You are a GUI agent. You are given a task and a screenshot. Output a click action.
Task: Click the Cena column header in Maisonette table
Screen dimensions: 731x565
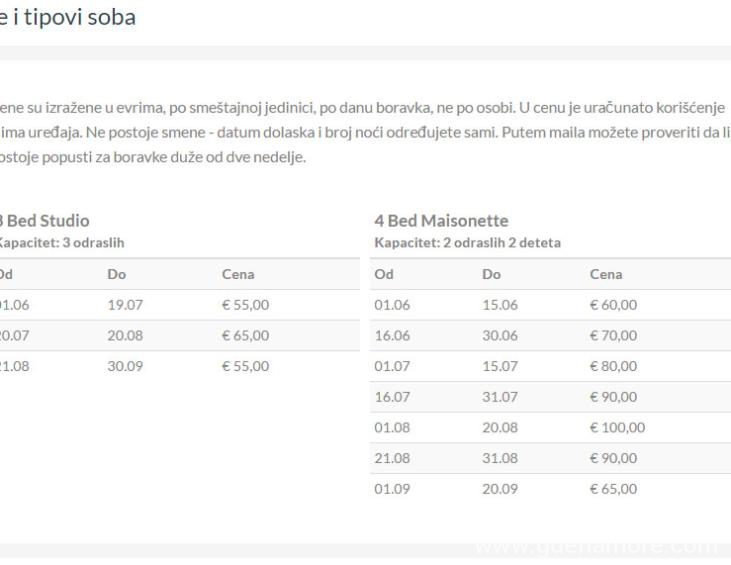pyautogui.click(x=606, y=274)
